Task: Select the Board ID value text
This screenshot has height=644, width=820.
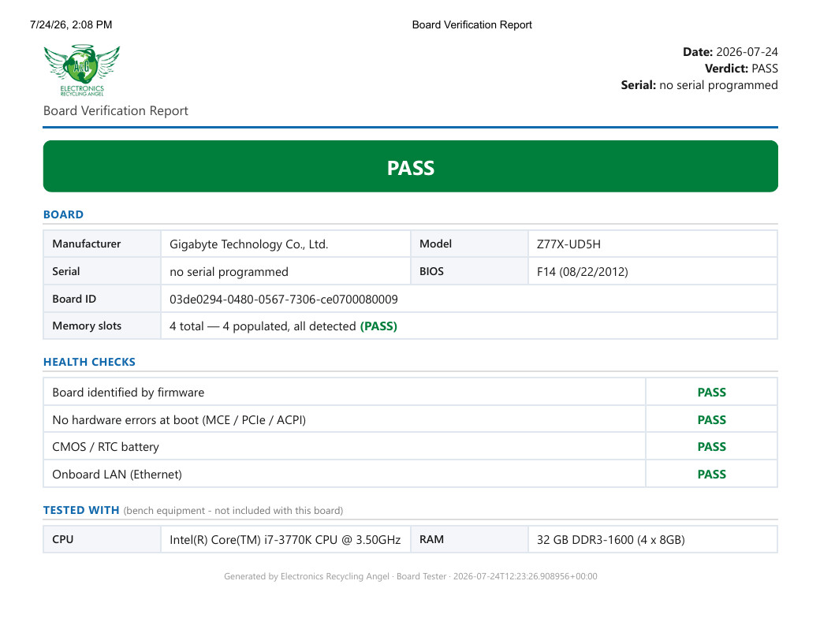Action: click(283, 299)
